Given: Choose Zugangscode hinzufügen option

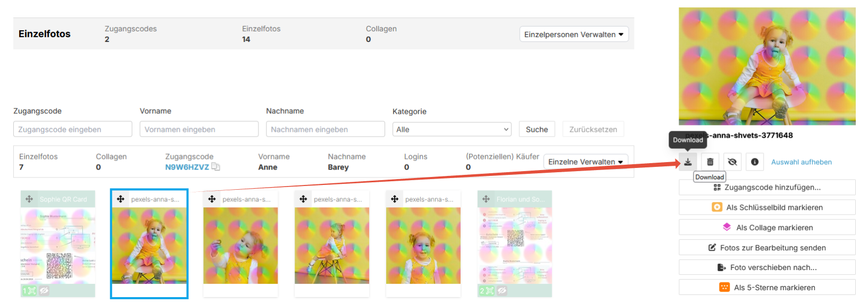Looking at the screenshot, I should (767, 187).
